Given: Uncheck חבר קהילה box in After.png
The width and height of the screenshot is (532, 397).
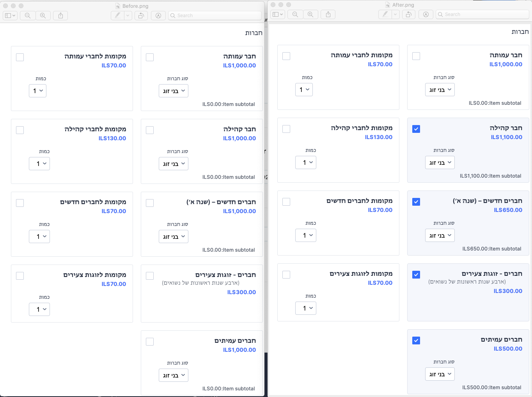Looking at the screenshot, I should [x=416, y=129].
